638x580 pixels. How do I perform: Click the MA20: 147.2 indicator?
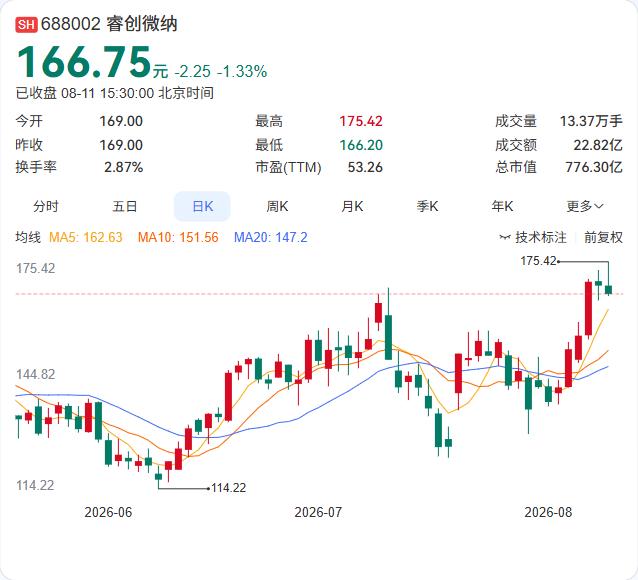[x=271, y=237]
